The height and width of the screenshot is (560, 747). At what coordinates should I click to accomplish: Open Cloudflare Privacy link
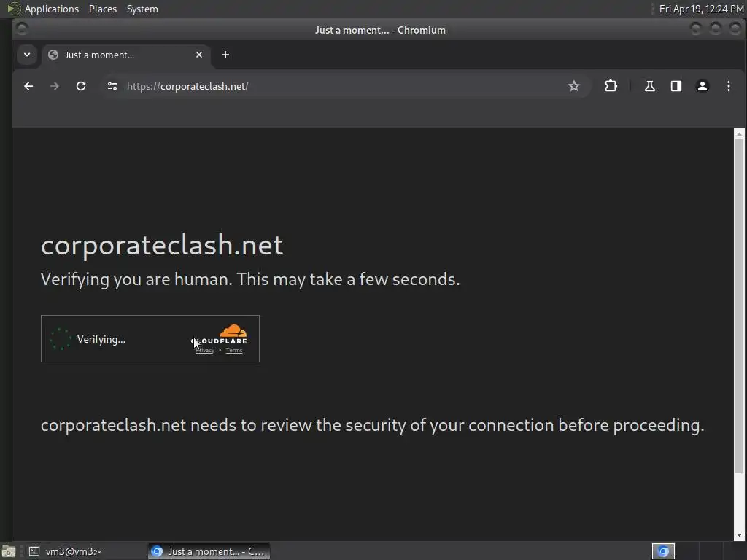coord(205,351)
